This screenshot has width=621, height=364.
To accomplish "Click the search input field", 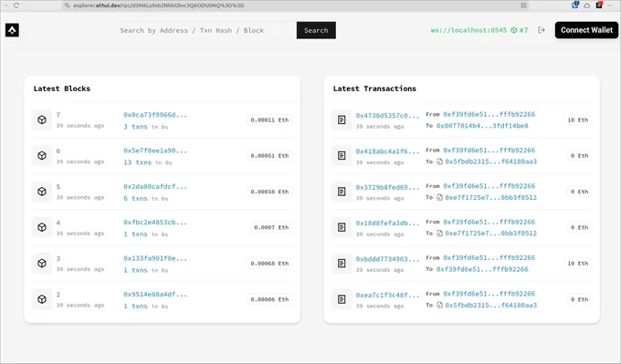I will point(205,30).
